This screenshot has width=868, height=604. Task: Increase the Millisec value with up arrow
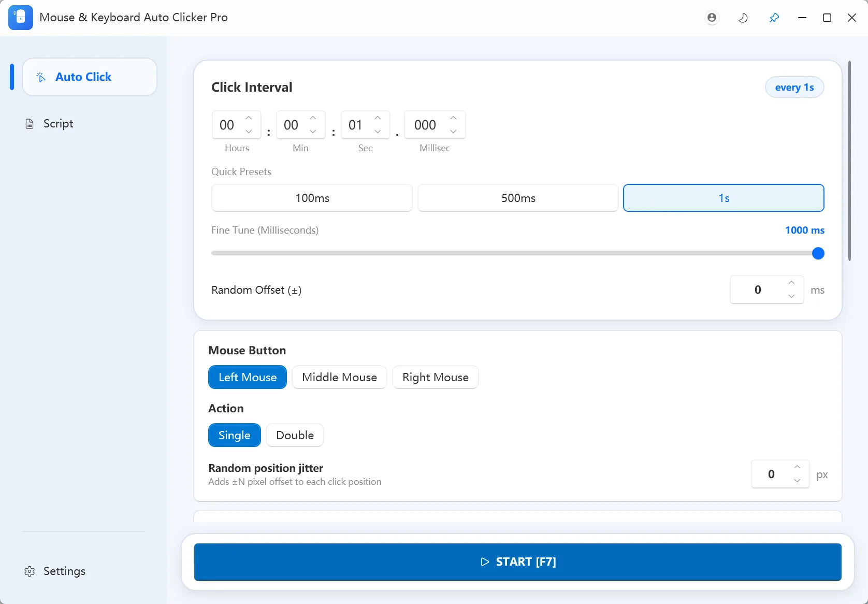(454, 118)
